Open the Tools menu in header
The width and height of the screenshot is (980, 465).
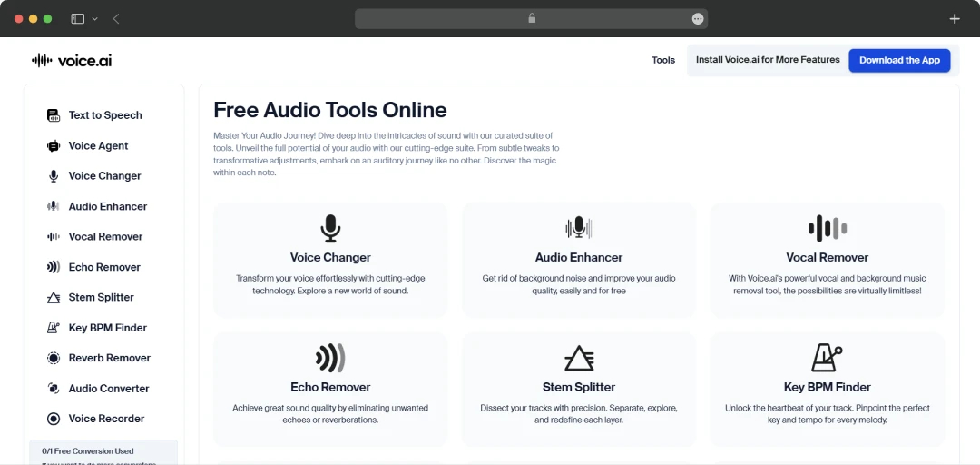(663, 60)
